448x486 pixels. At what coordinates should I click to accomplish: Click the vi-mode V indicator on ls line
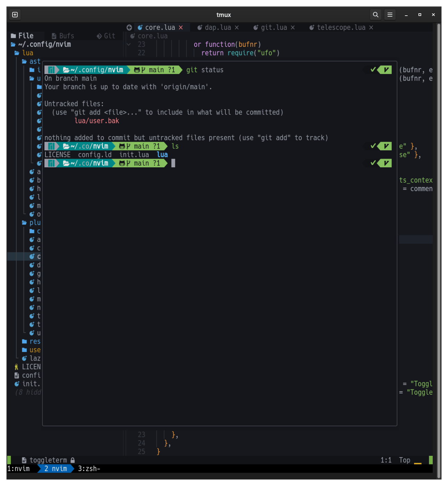pos(385,146)
